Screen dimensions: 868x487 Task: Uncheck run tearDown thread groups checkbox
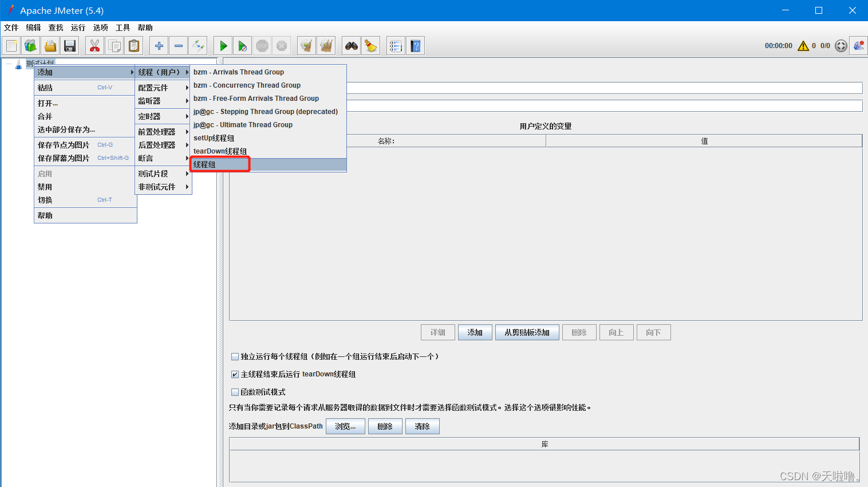pyautogui.click(x=235, y=374)
